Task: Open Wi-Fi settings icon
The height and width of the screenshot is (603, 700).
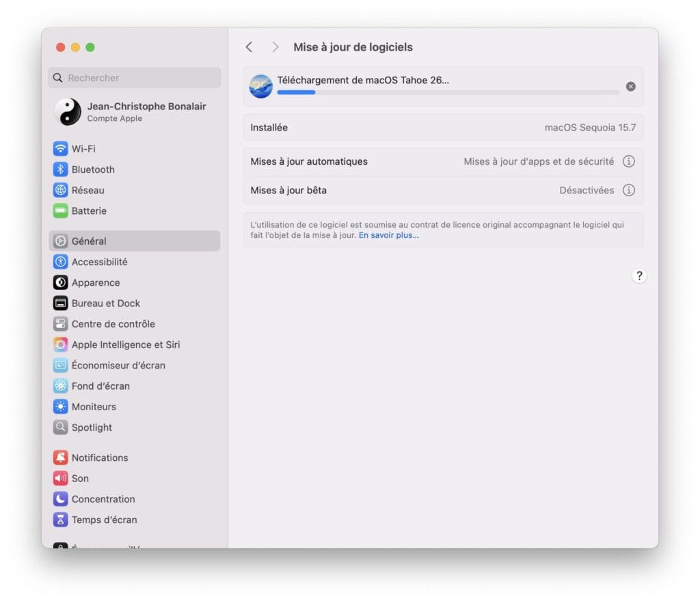Action: pyautogui.click(x=60, y=148)
